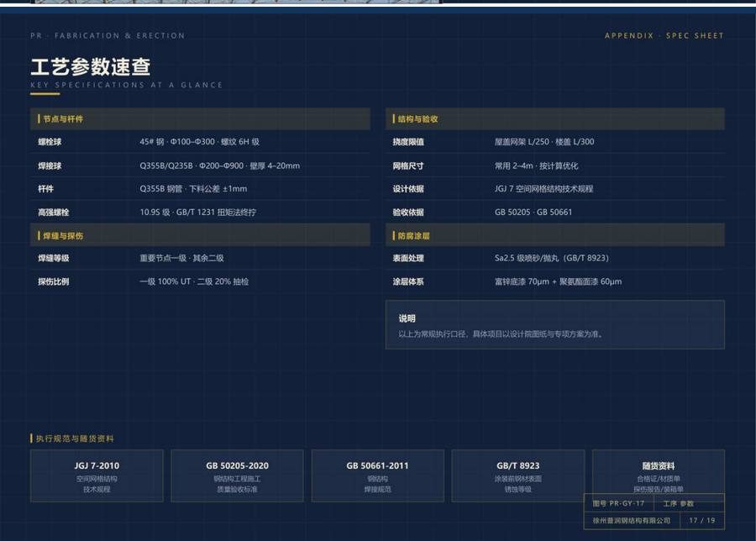Select the 结构与验收 section header

click(x=555, y=118)
